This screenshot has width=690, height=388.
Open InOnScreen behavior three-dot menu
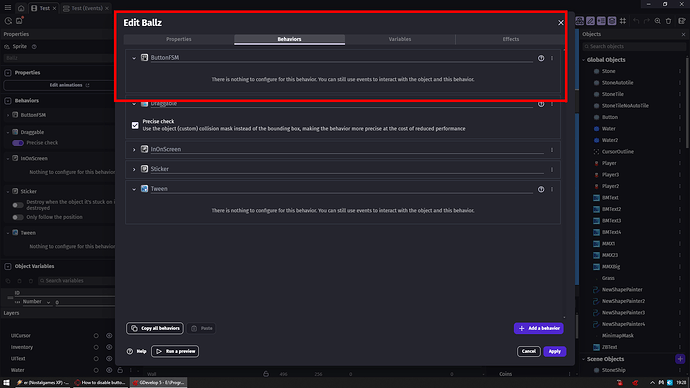(552, 150)
